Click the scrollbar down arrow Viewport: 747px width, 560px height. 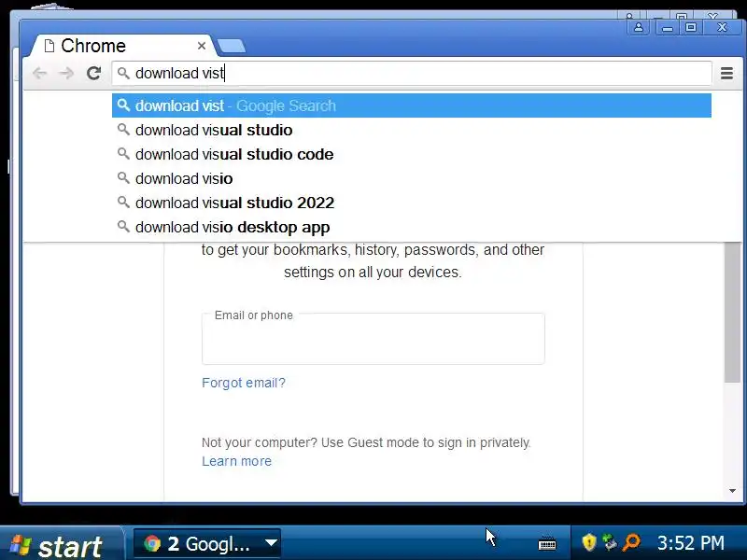click(x=733, y=491)
